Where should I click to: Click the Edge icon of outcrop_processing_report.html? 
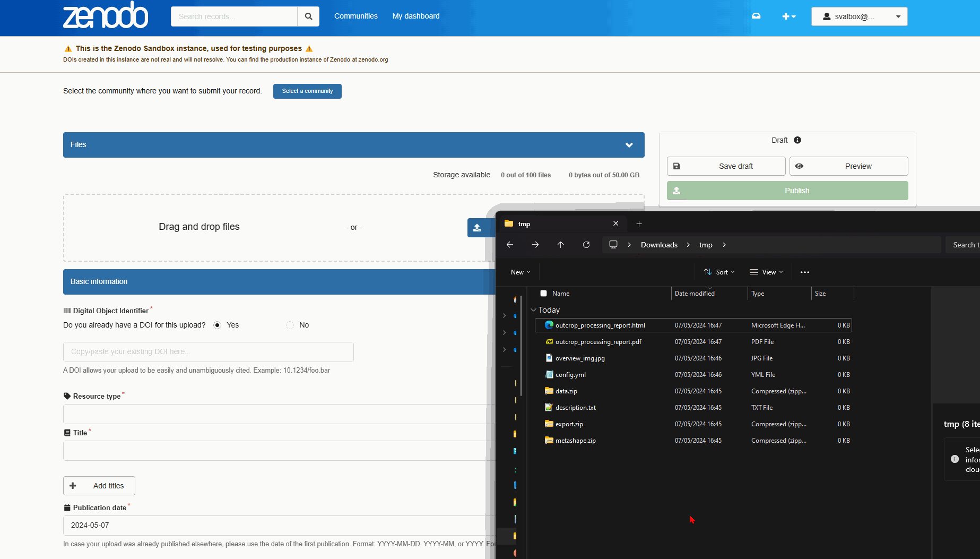coord(549,325)
